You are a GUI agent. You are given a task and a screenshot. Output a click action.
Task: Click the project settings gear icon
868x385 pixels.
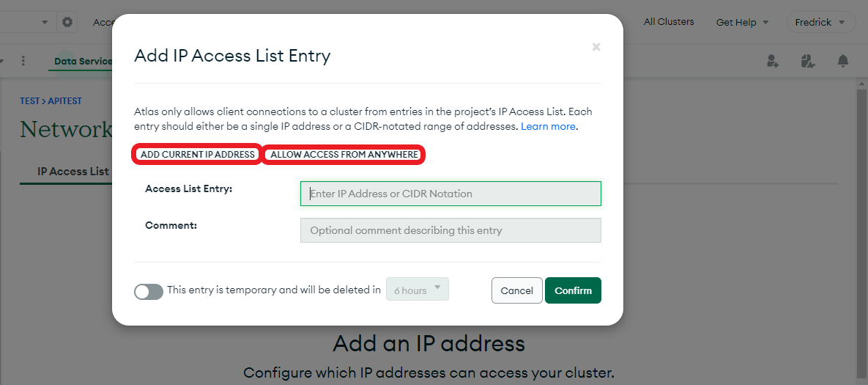tap(67, 22)
